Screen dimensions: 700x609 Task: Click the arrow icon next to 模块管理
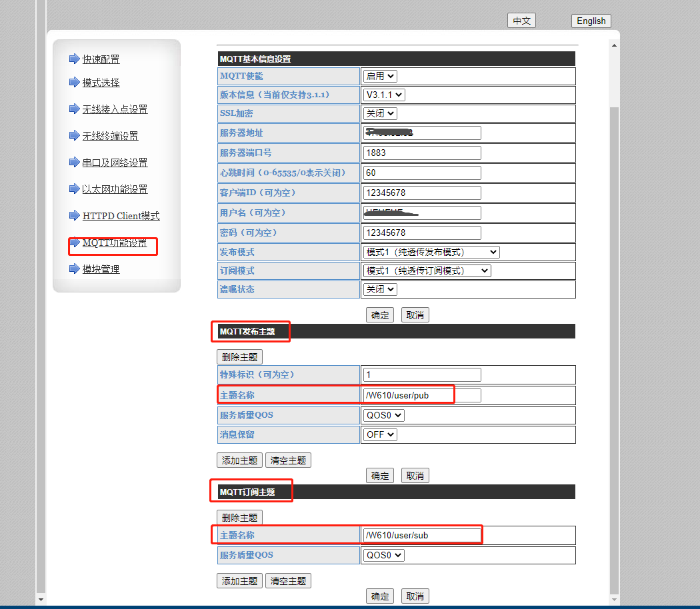(74, 269)
